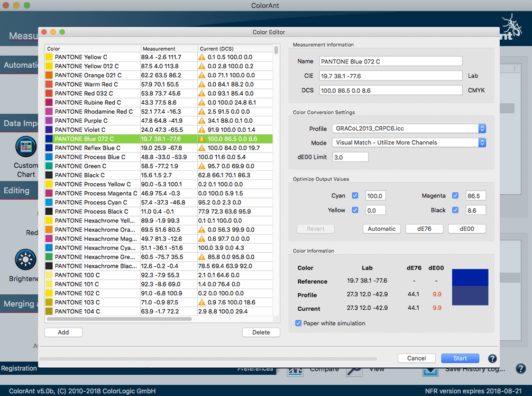Click Add to create a new color
The image size is (532, 396).
click(63, 332)
